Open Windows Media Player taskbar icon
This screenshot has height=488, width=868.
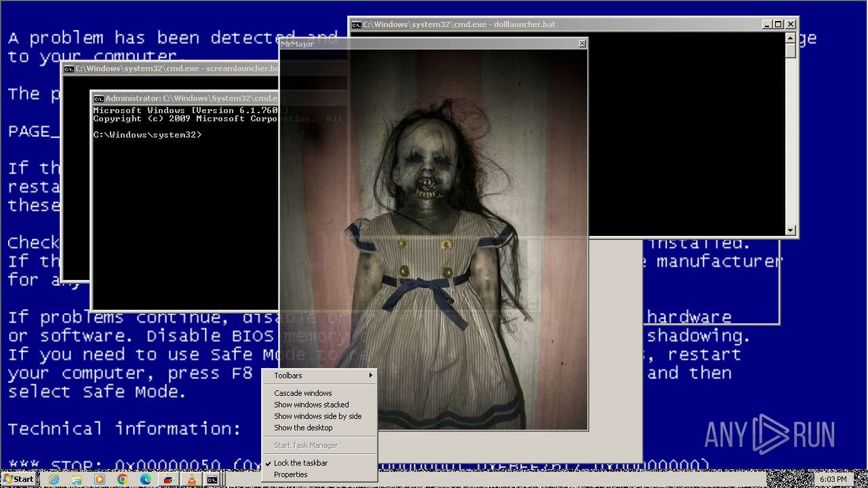click(100, 479)
